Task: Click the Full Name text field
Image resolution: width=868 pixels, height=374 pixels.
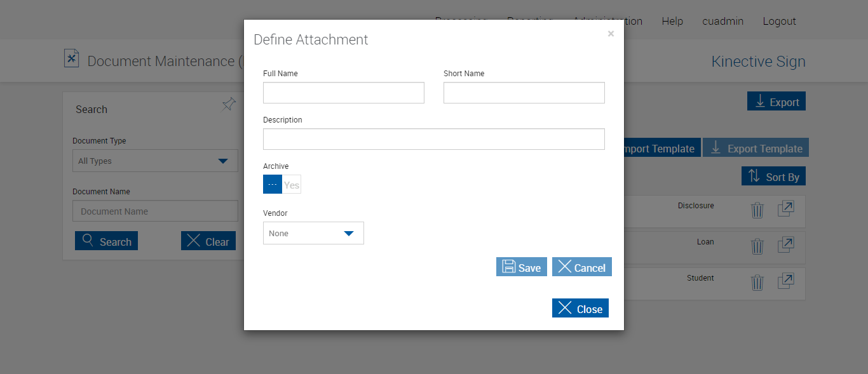Action: tap(343, 93)
